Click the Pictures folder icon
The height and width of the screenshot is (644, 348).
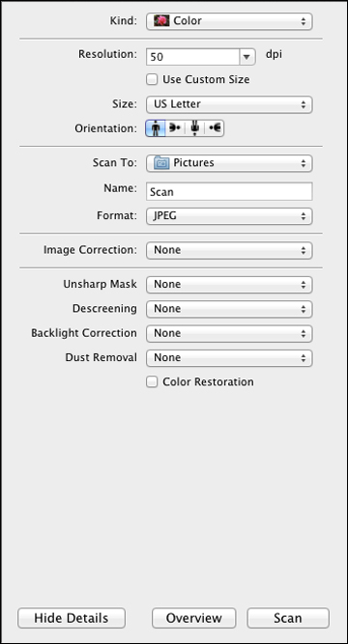(x=161, y=163)
